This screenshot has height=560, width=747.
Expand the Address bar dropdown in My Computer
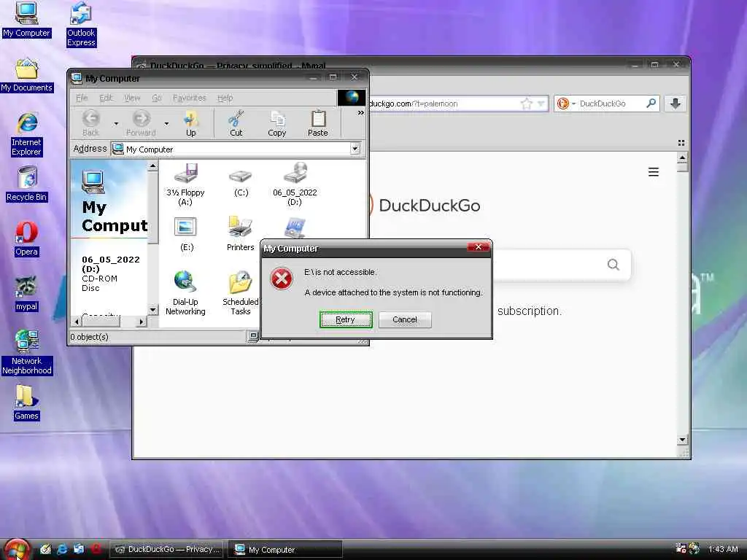[355, 149]
